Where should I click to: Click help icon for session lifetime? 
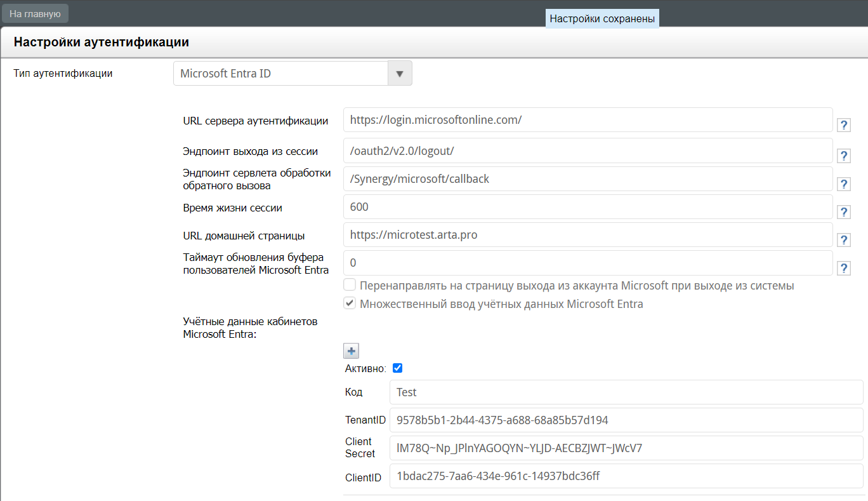point(844,212)
